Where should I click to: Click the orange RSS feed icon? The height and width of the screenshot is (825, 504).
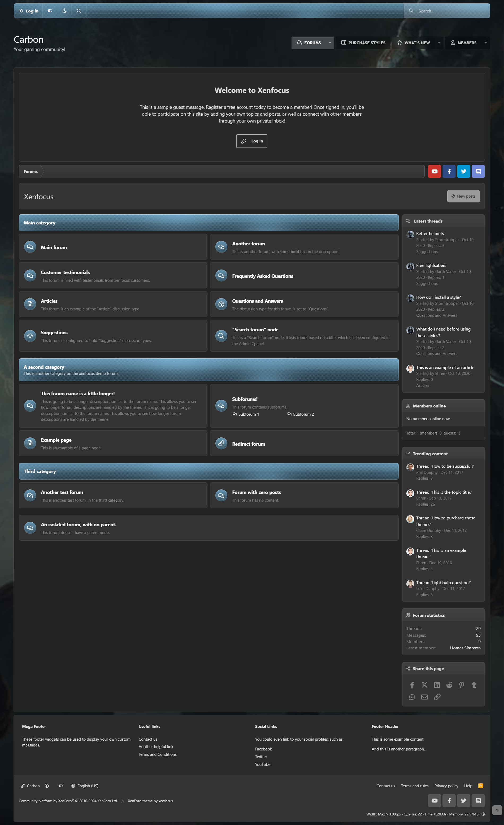[x=480, y=786]
